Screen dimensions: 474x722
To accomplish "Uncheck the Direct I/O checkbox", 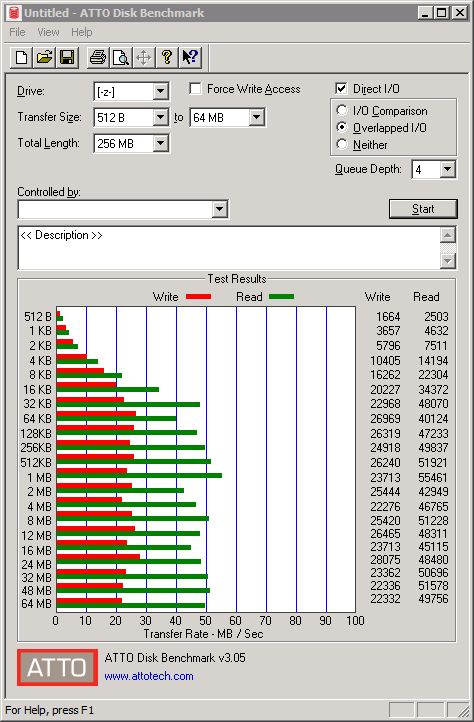I will pos(341,88).
